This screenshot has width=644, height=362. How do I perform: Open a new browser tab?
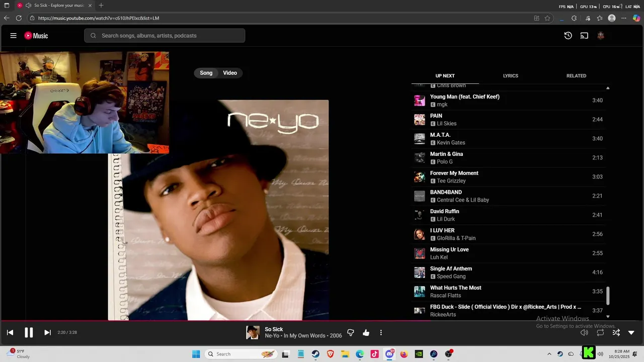click(x=101, y=6)
